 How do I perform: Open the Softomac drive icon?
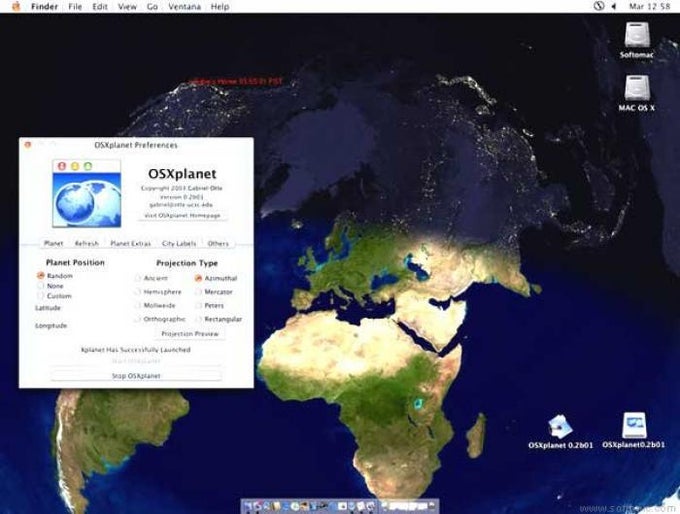click(637, 35)
